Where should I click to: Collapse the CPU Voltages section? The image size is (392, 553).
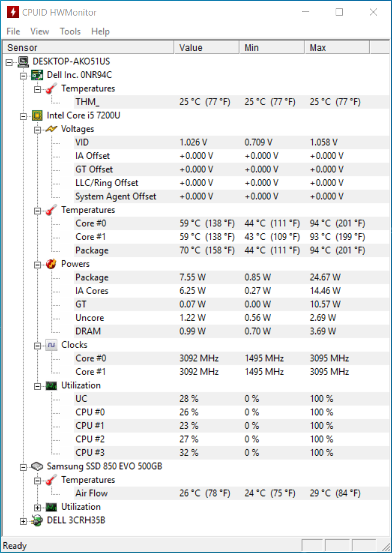point(37,130)
